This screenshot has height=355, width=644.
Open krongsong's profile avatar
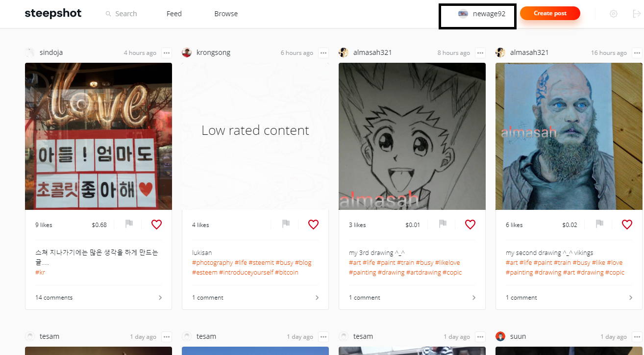(187, 52)
